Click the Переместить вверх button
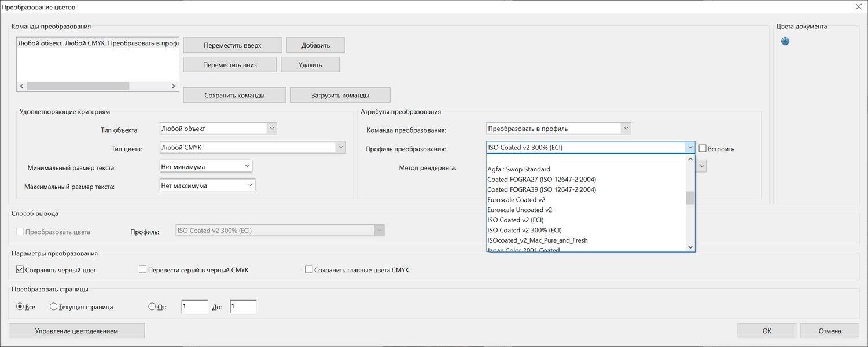 click(x=232, y=45)
